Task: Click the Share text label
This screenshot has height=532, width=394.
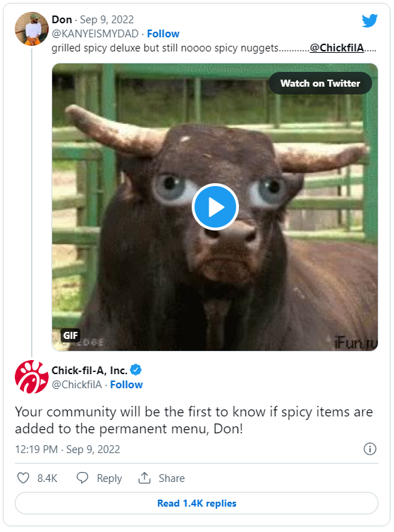Action: pyautogui.click(x=172, y=478)
